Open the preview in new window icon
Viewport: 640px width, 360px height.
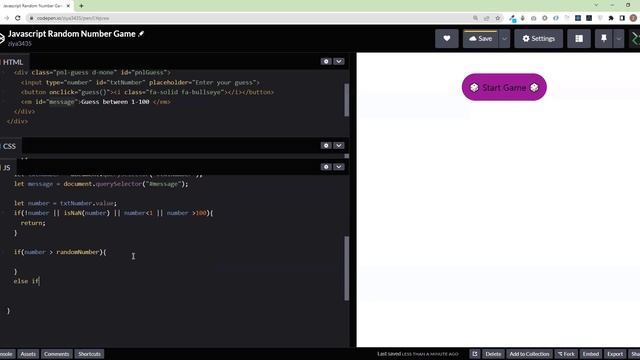coord(475,354)
